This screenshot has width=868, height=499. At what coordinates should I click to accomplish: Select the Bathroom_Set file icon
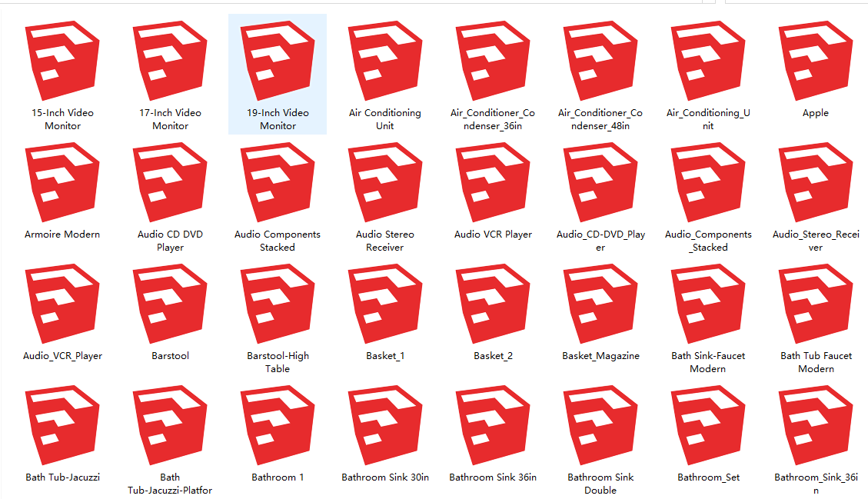pyautogui.click(x=708, y=424)
